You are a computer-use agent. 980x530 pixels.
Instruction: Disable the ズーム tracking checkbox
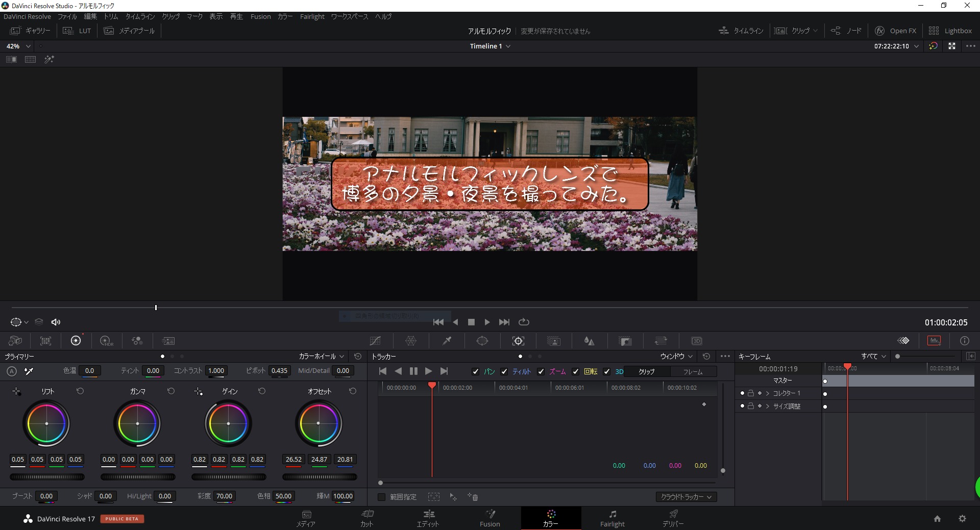coord(541,372)
